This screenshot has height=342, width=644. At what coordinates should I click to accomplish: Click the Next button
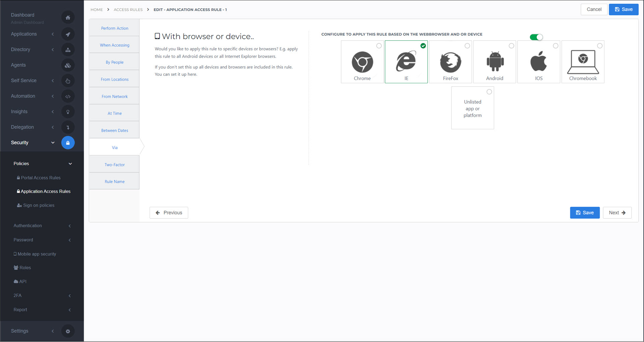(617, 213)
